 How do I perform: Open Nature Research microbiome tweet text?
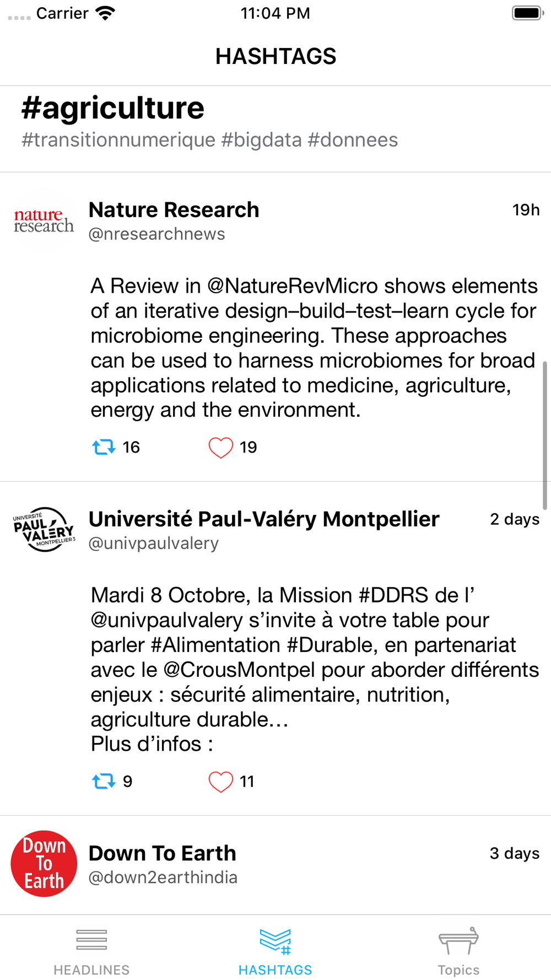(x=313, y=348)
